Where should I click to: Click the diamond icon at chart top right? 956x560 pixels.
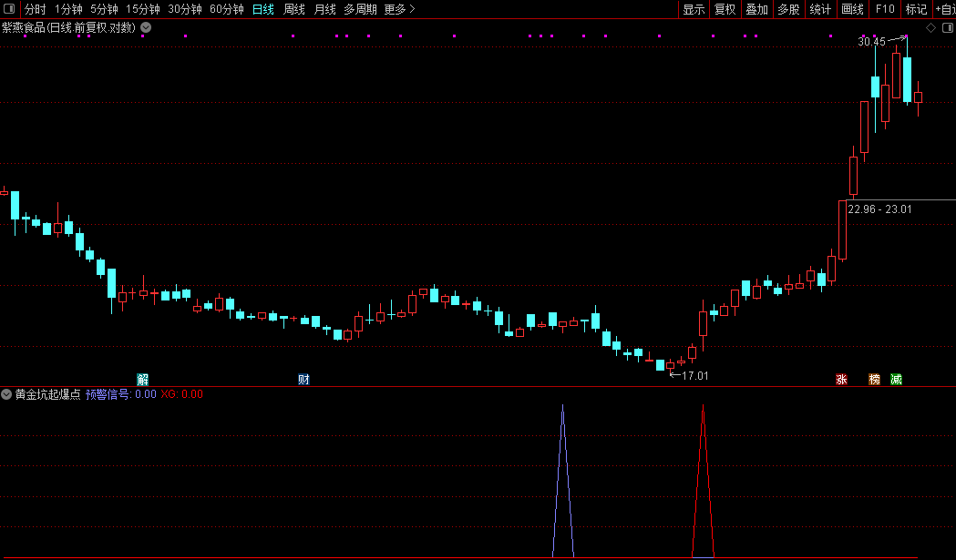(930, 27)
